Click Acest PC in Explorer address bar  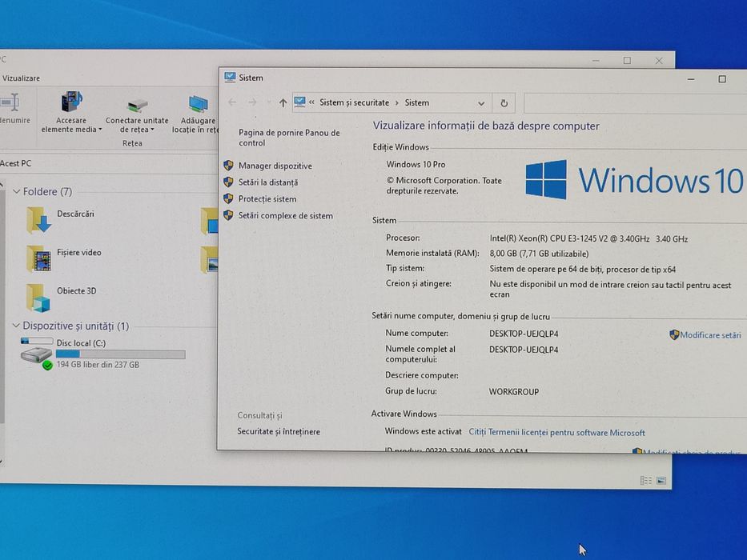point(16,163)
